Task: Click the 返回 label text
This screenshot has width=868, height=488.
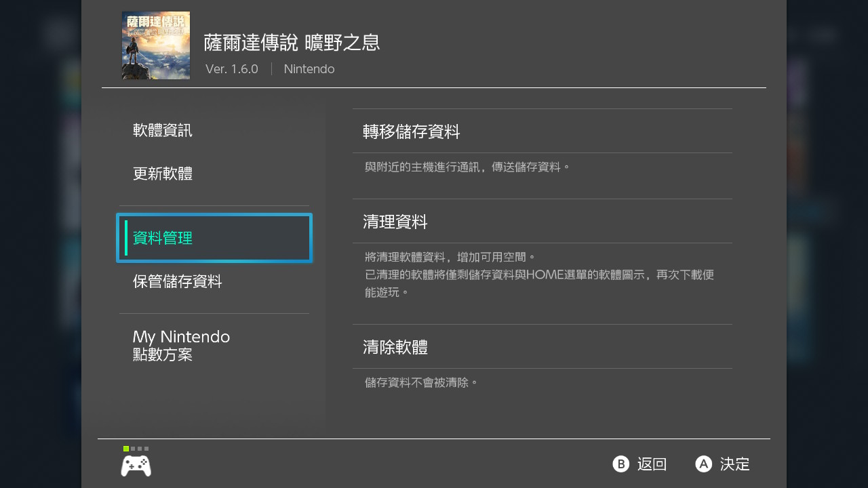Action: point(652,464)
